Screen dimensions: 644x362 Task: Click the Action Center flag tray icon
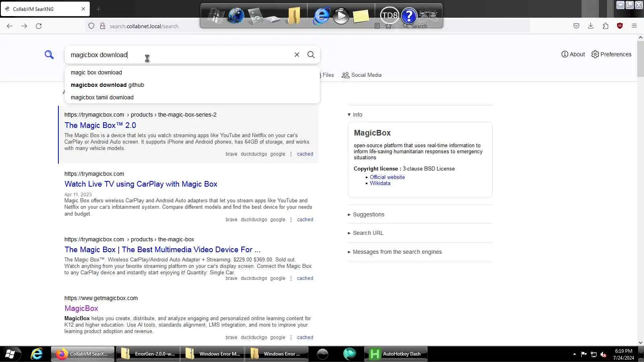(x=584, y=354)
